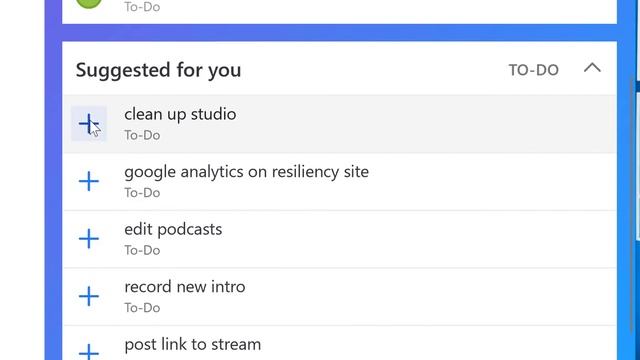The height and width of the screenshot is (360, 640).
Task: Click the To-Do label beside the green circle
Action: 142,7
